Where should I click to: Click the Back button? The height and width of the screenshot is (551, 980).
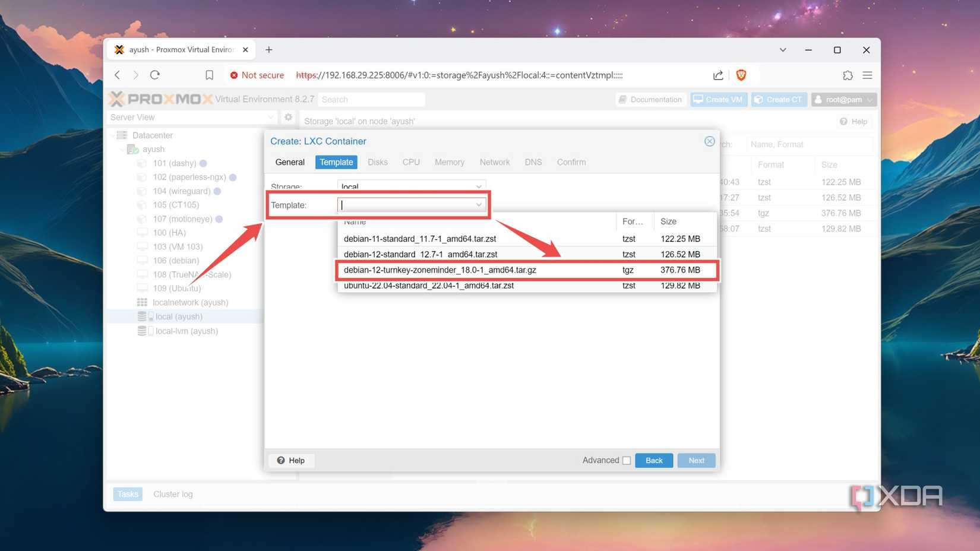click(x=654, y=460)
